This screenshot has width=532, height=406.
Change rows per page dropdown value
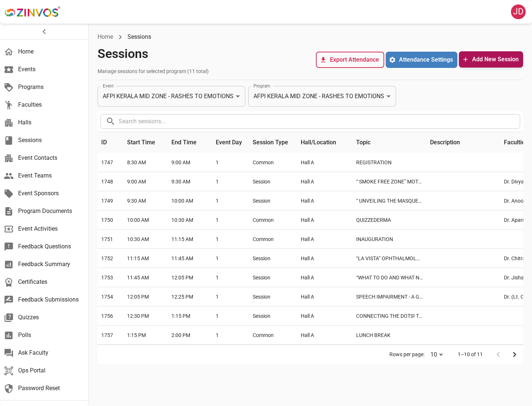[x=437, y=354]
